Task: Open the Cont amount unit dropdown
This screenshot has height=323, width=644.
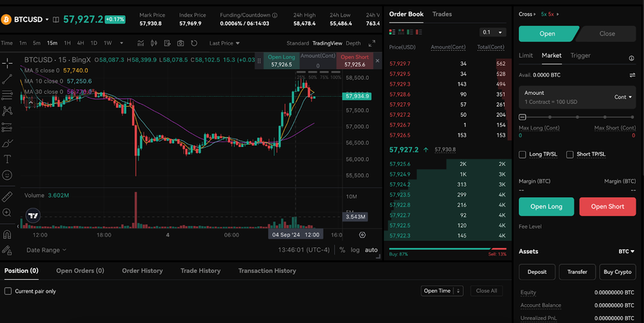Action: coord(623,97)
